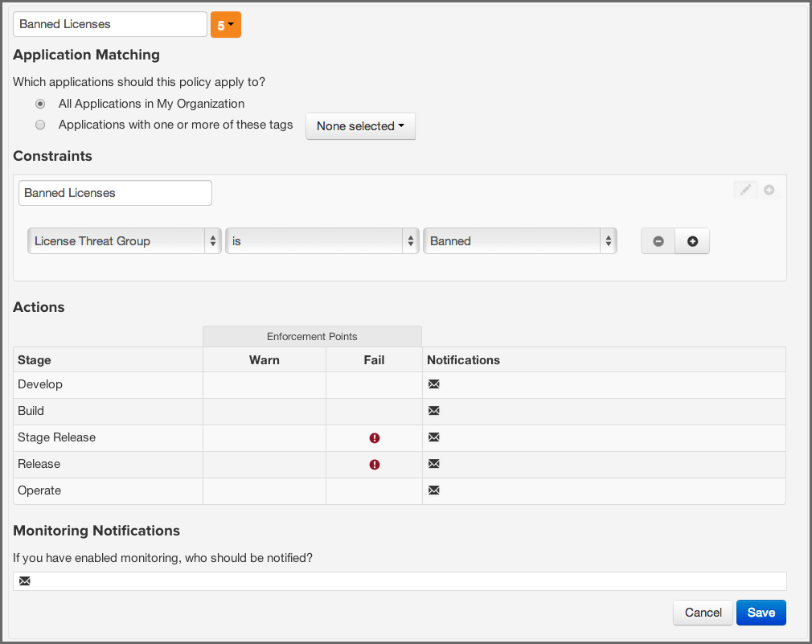Image resolution: width=812 pixels, height=644 pixels.
Task: Click the pencil edit icon in Constraints
Action: click(744, 189)
